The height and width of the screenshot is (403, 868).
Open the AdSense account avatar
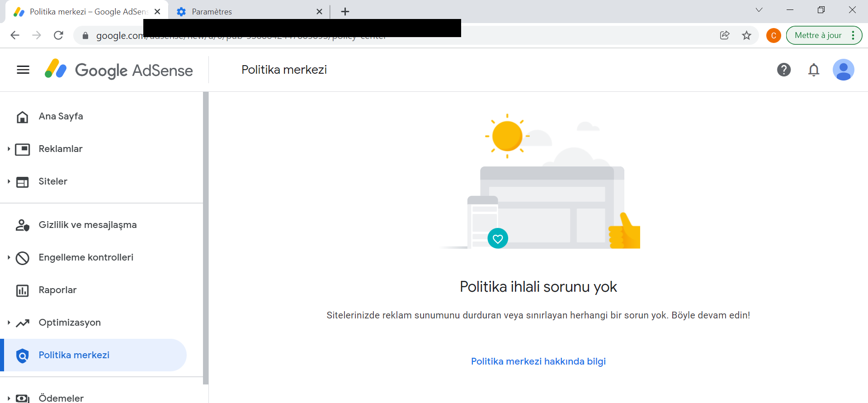[x=844, y=70]
